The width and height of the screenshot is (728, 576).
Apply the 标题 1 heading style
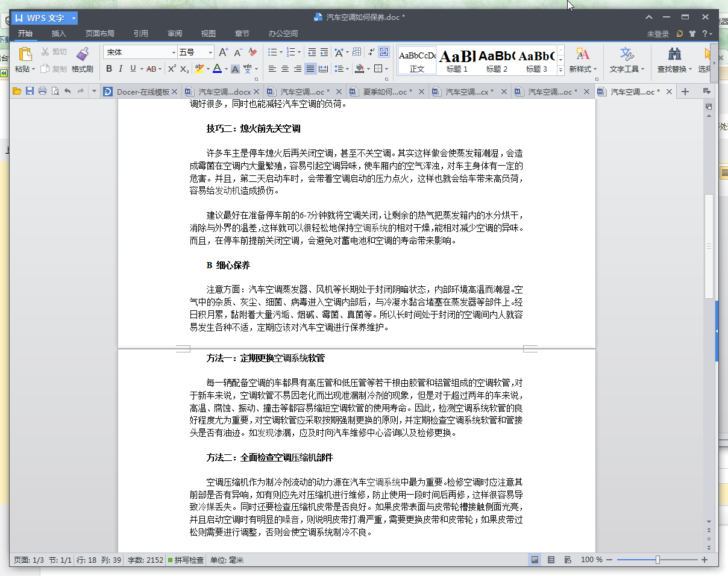point(457,60)
